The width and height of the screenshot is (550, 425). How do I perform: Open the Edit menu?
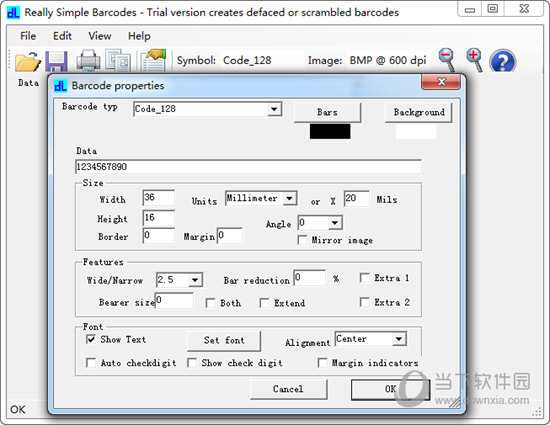62,36
